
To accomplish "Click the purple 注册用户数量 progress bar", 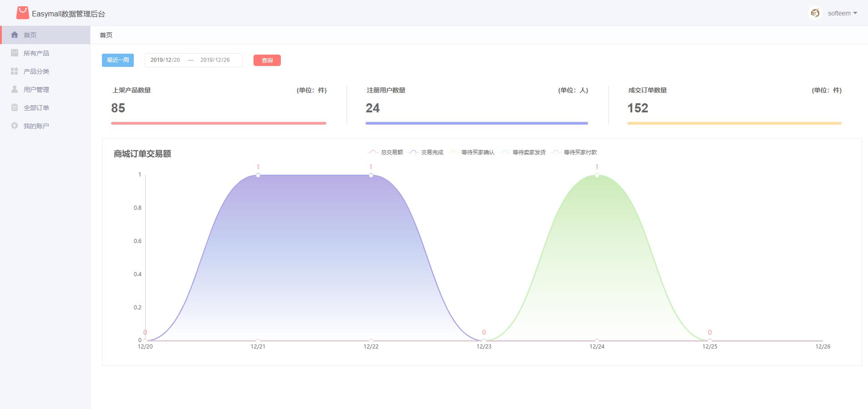I will click(477, 123).
